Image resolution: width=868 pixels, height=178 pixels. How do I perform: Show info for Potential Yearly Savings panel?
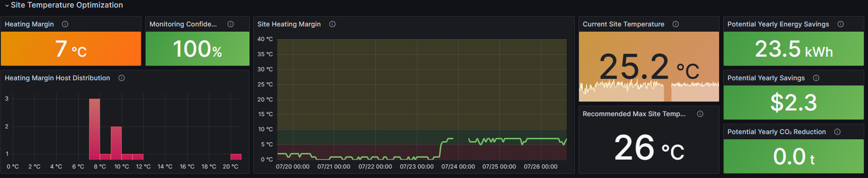click(816, 78)
